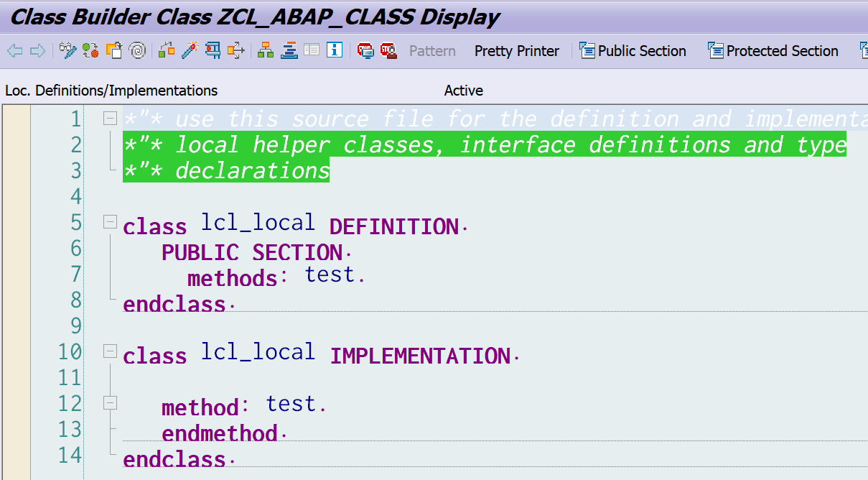This screenshot has width=868, height=480.
Task: Click the IMPLEMENTATION keyword on line 10
Action: [x=420, y=356]
